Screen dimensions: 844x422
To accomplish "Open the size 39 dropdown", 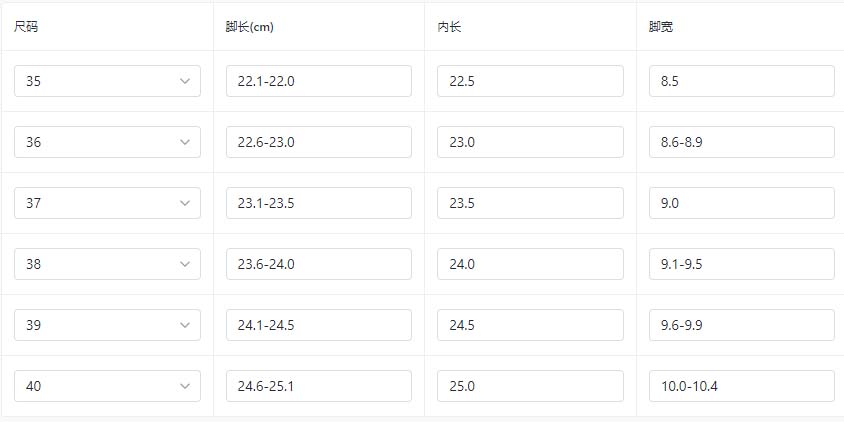I will pyautogui.click(x=107, y=325).
